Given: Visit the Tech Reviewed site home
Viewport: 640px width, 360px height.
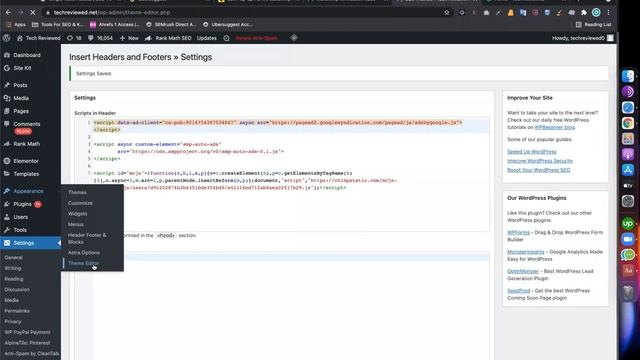Looking at the screenshot, I should click(x=38, y=38).
